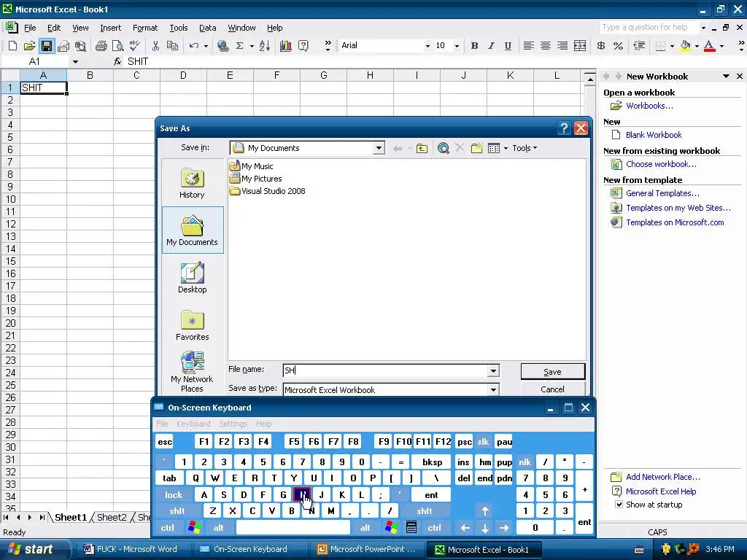Screen dimensions: 747x560
Task: Select History in Save As places bar
Action: click(192, 183)
